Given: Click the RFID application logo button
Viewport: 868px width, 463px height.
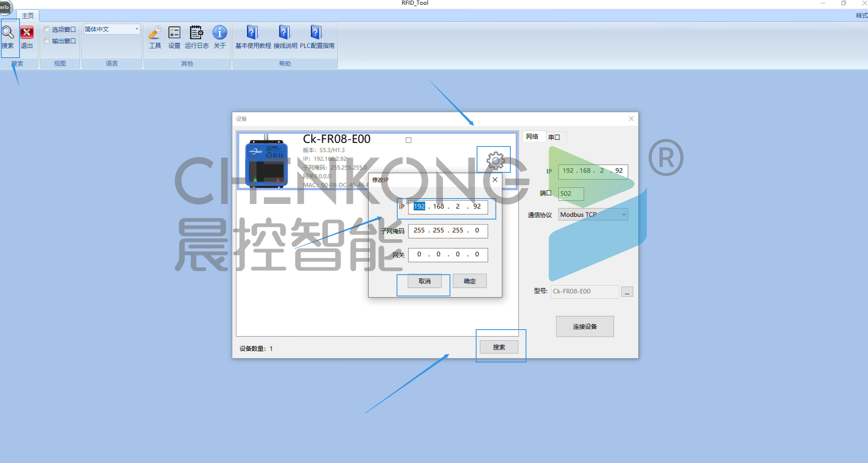Looking at the screenshot, I should coord(5,7).
